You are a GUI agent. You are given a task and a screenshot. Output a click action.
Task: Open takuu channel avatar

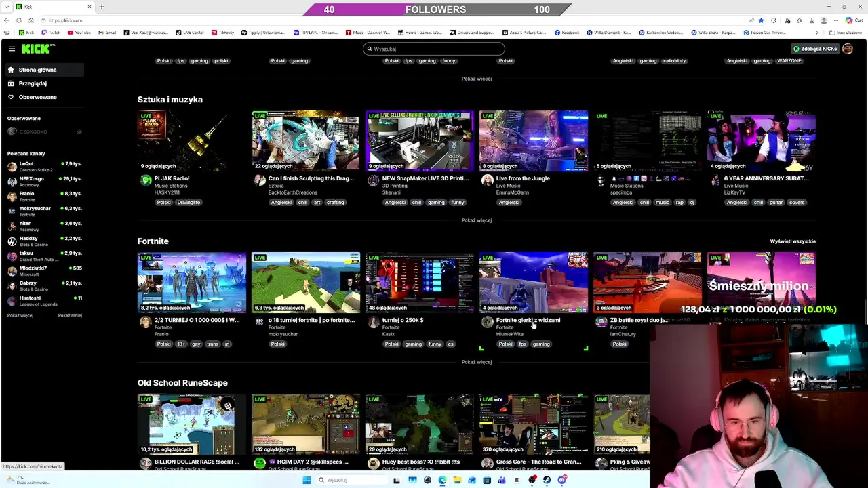point(12,256)
